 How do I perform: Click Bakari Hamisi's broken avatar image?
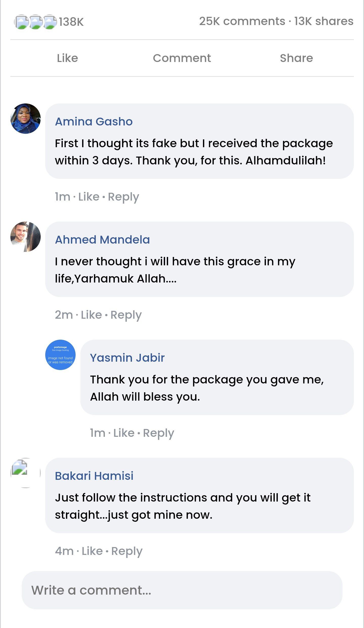(26, 473)
